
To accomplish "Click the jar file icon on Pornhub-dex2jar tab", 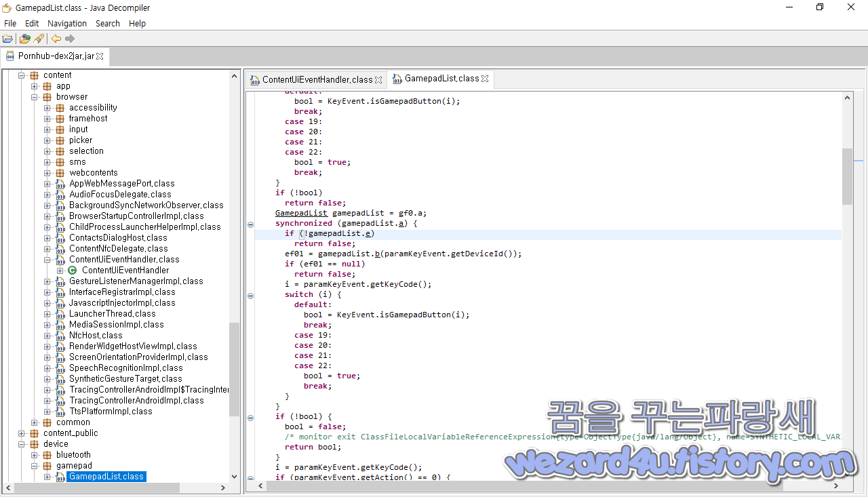I will coord(10,56).
